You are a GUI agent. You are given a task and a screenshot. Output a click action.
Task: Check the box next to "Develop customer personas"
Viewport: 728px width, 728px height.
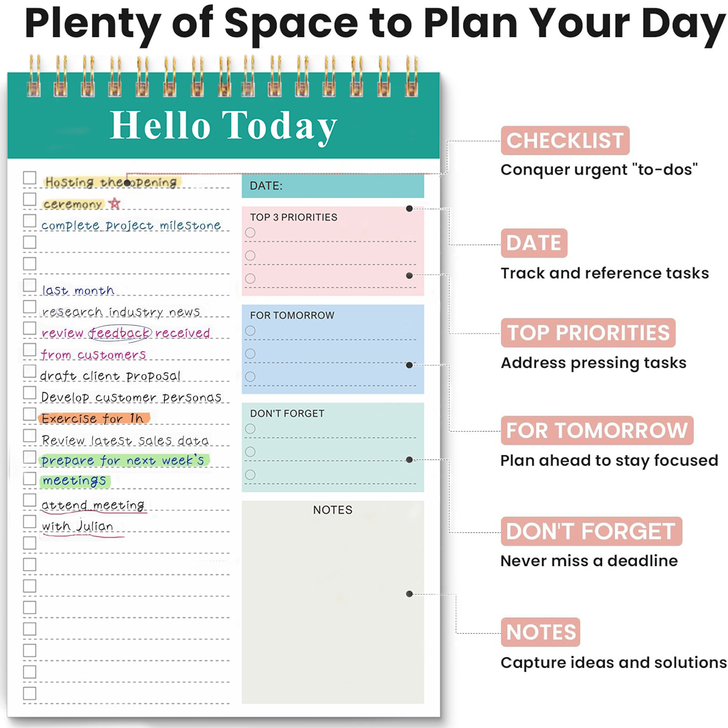click(x=30, y=393)
